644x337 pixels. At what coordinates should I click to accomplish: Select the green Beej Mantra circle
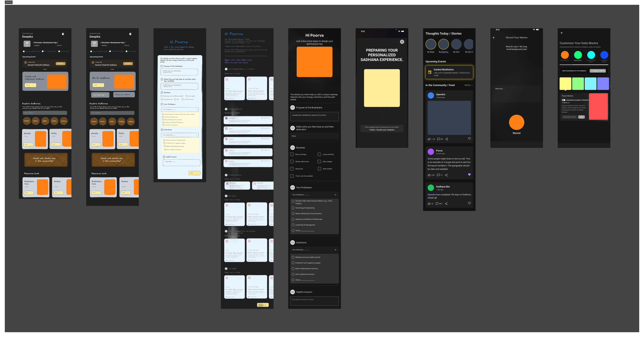(578, 55)
